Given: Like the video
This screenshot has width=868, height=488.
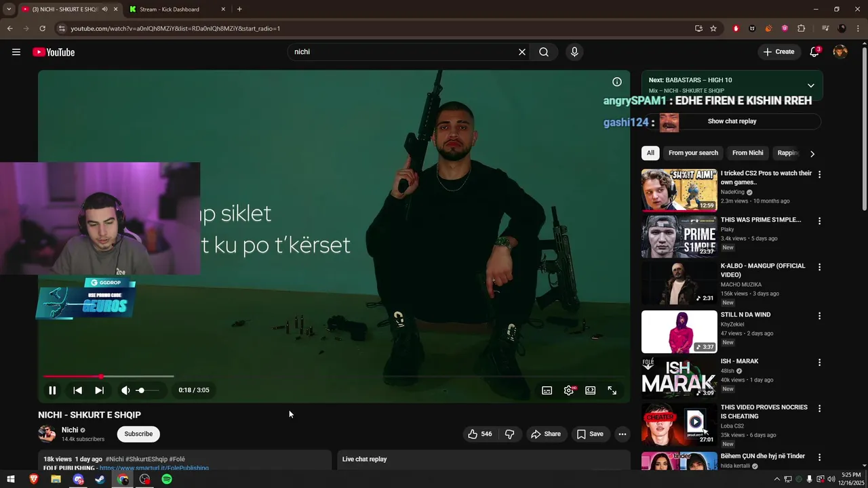Looking at the screenshot, I should coord(480,434).
